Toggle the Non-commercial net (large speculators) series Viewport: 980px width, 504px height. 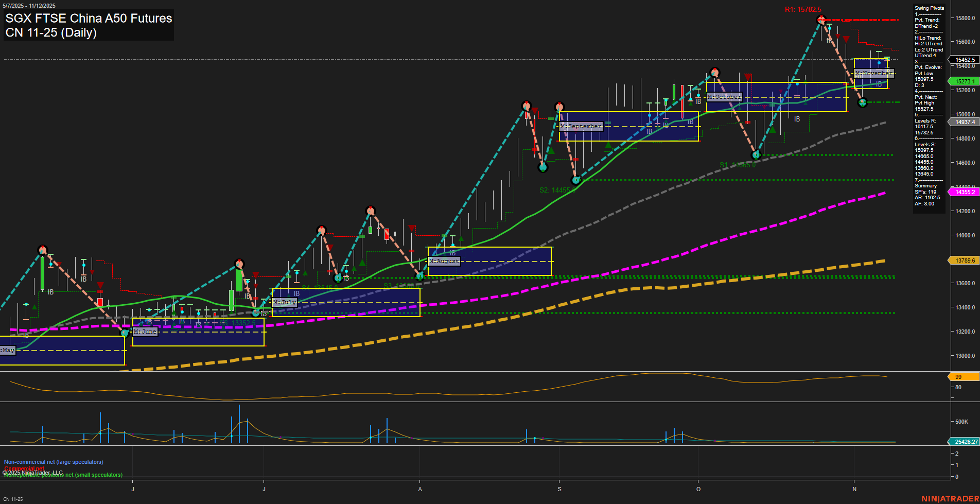(x=53, y=462)
